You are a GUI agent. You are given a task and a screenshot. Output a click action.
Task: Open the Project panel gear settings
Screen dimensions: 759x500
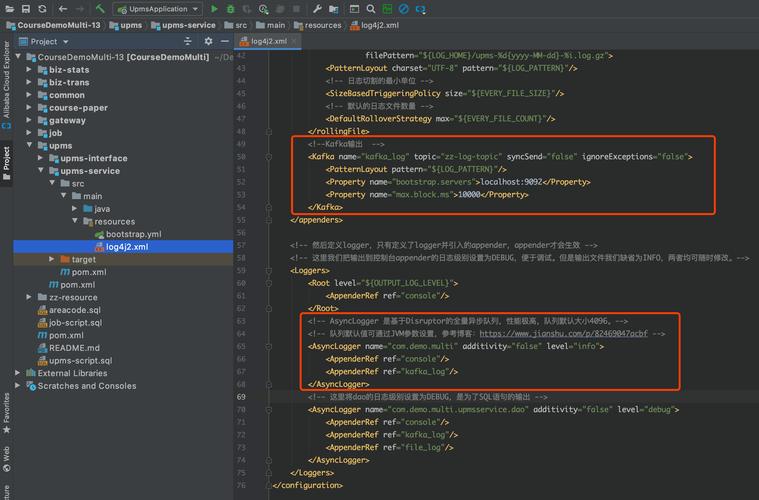pos(208,42)
